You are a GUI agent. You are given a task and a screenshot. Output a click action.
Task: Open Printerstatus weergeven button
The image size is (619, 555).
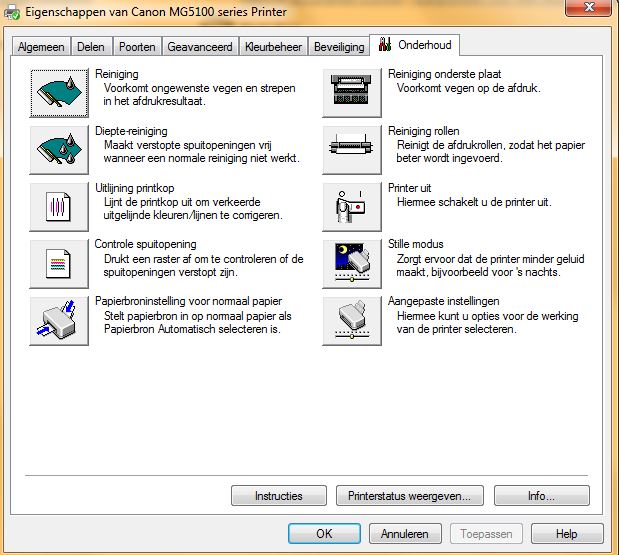click(x=409, y=496)
